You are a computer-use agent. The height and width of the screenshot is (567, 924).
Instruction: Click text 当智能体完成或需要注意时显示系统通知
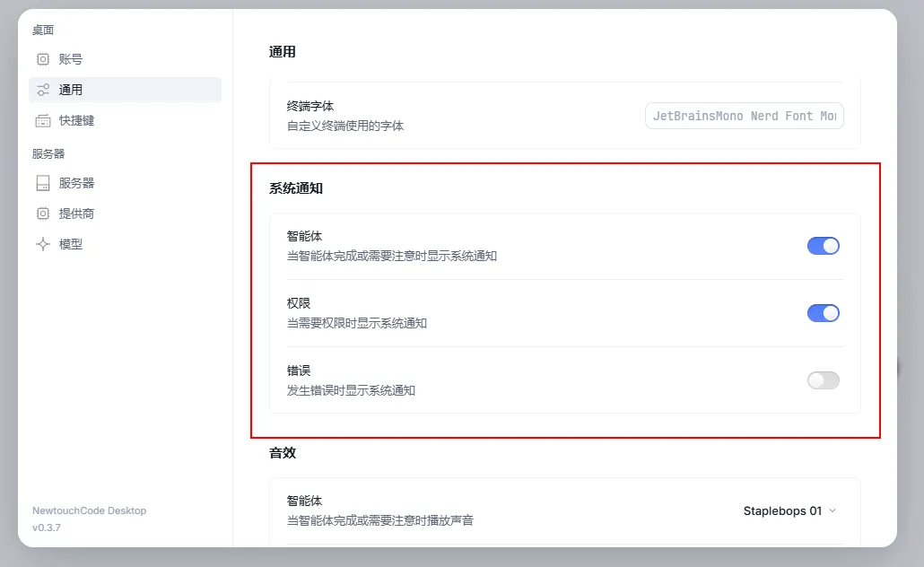coord(392,256)
